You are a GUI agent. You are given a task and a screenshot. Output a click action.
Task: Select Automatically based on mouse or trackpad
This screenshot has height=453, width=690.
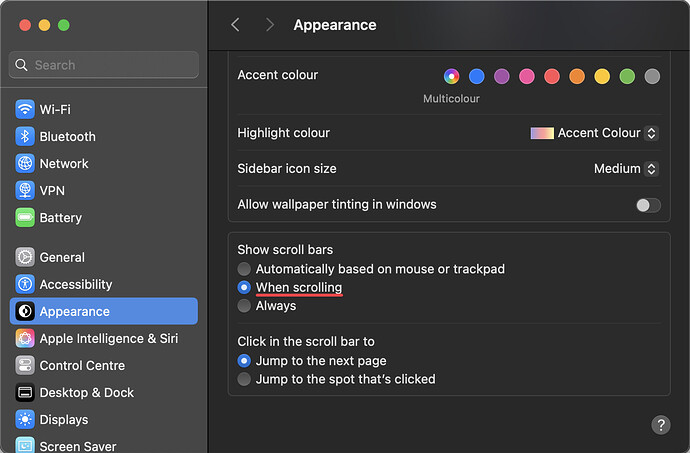pyautogui.click(x=244, y=269)
